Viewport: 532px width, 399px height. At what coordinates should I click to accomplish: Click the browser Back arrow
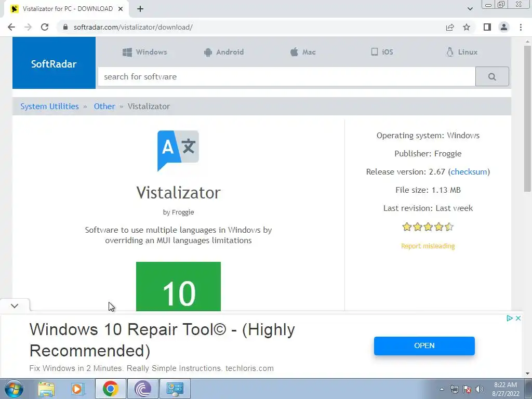point(11,27)
